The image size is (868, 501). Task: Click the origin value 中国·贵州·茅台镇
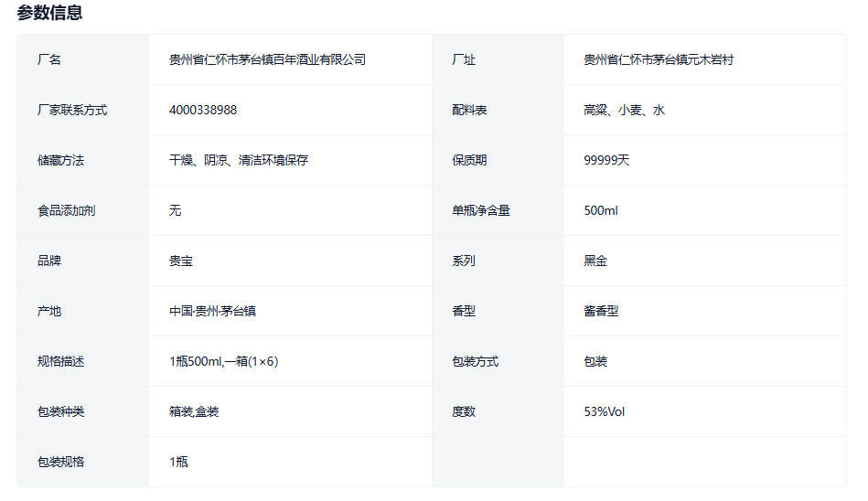click(212, 311)
